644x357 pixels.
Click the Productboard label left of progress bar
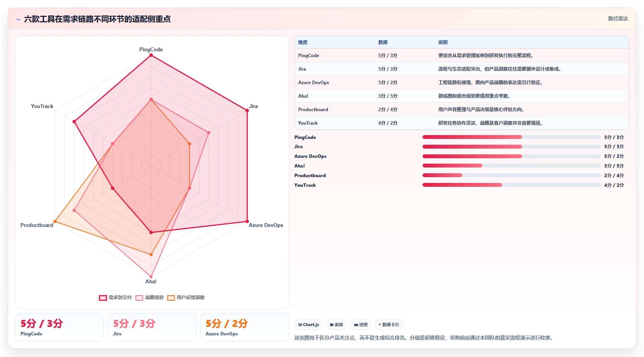pos(310,176)
